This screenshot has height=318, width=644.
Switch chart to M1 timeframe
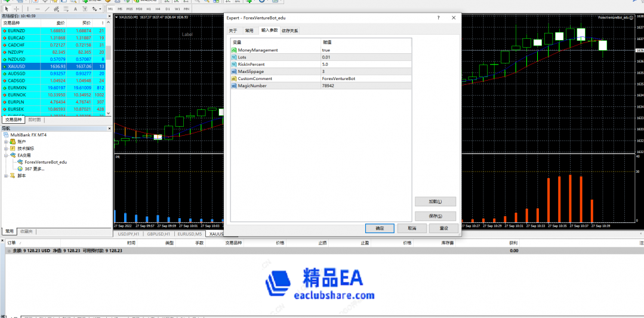110,8
